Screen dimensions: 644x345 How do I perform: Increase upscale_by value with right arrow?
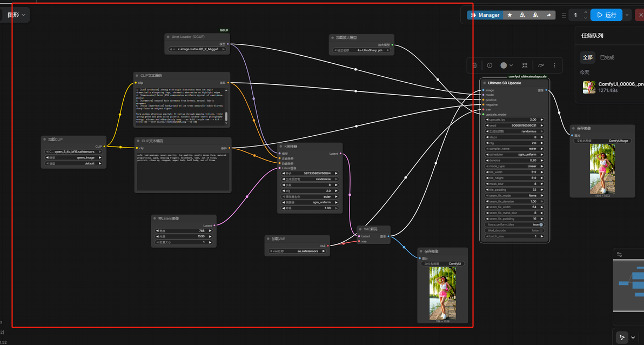pyautogui.click(x=542, y=120)
